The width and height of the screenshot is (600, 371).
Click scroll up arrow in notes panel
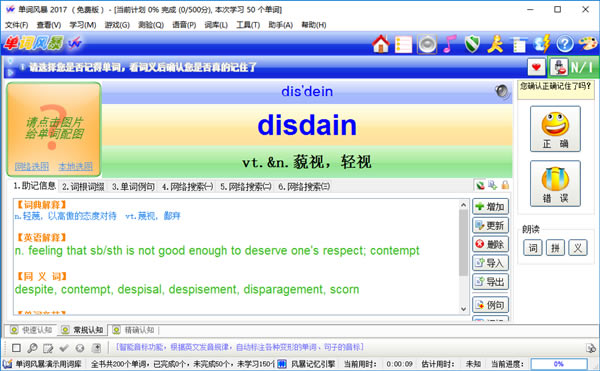click(x=463, y=205)
